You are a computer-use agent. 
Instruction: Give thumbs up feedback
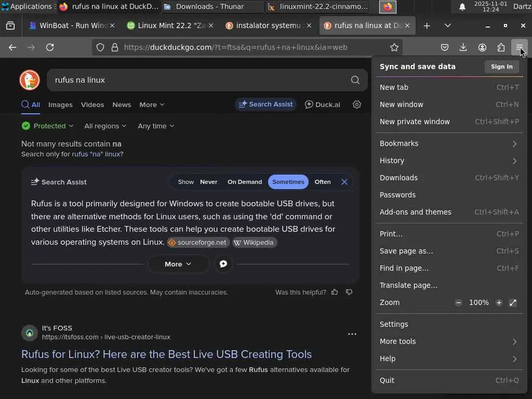coord(335,292)
